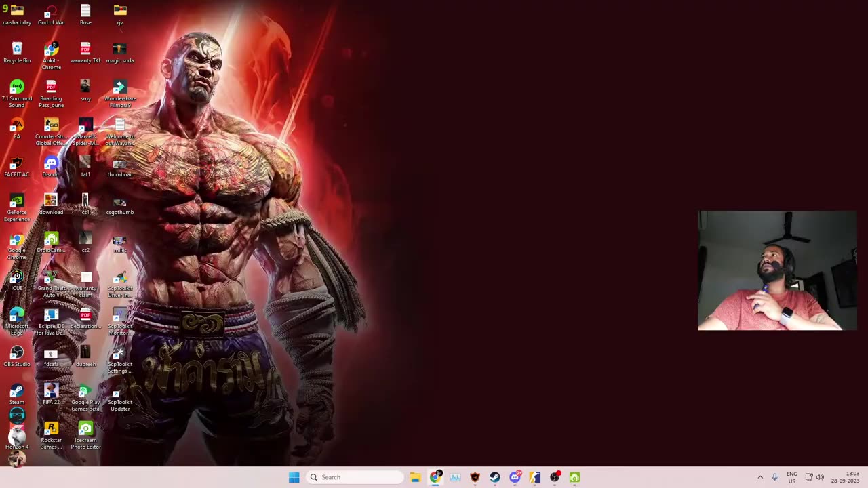Launch Discord from the desktop
The image size is (868, 488).
click(52, 167)
